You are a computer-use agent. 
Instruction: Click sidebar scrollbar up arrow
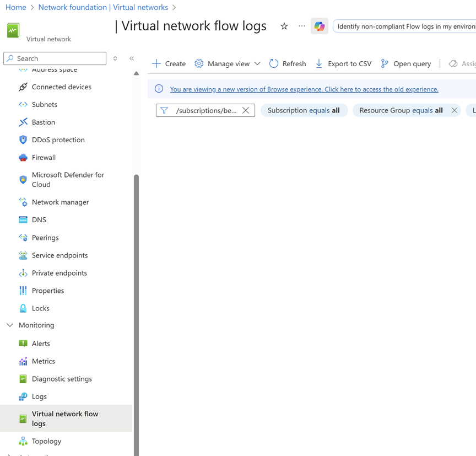(x=136, y=73)
